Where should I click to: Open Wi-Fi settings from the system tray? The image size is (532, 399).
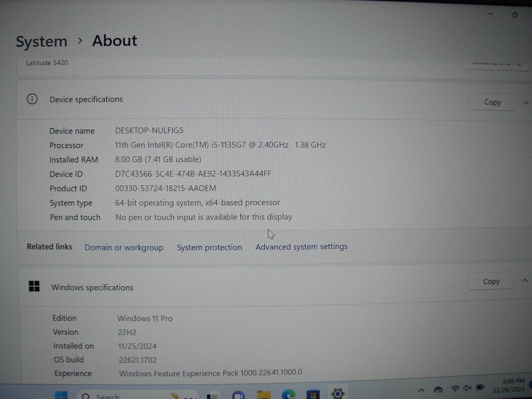coord(455,388)
